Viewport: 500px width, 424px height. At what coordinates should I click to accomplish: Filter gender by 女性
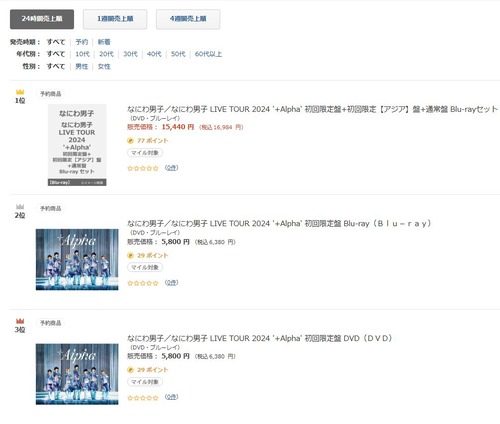[x=104, y=66]
